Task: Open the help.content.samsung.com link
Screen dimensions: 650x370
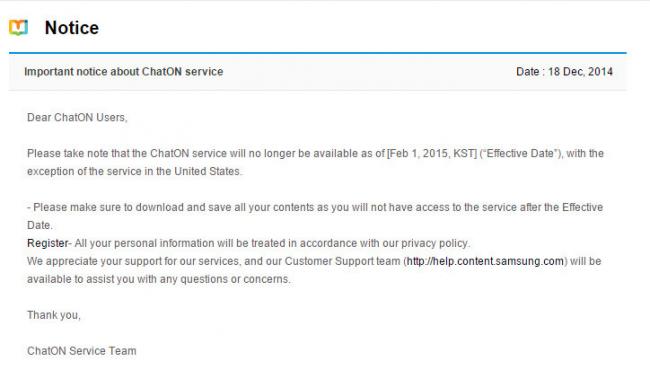Action: 485,261
